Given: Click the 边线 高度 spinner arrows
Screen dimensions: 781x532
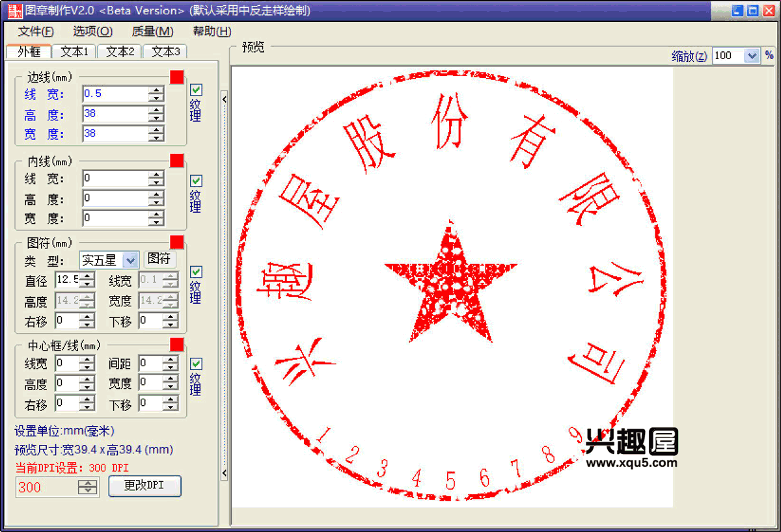Looking at the screenshot, I should point(156,114).
